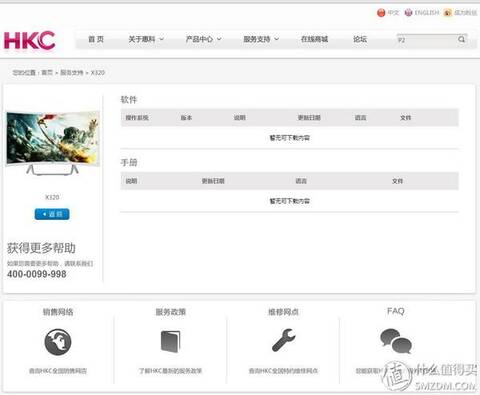
Task: Focus the search input field
Action: coord(426,40)
